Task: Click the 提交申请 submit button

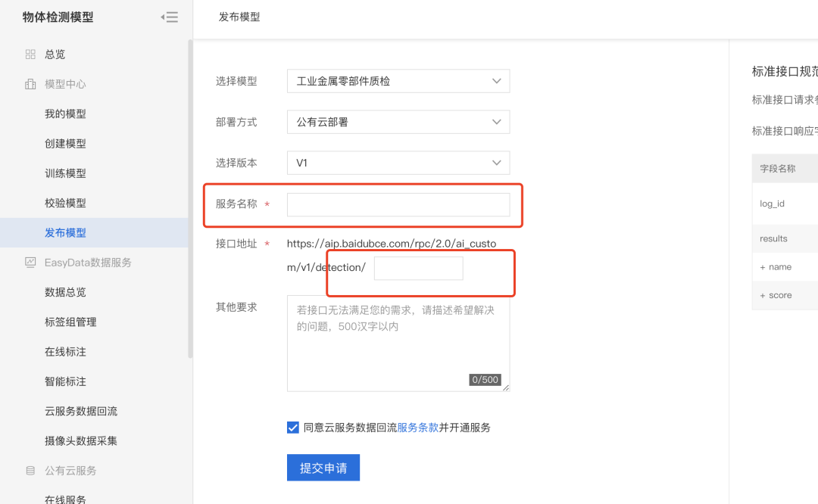Action: pos(323,468)
